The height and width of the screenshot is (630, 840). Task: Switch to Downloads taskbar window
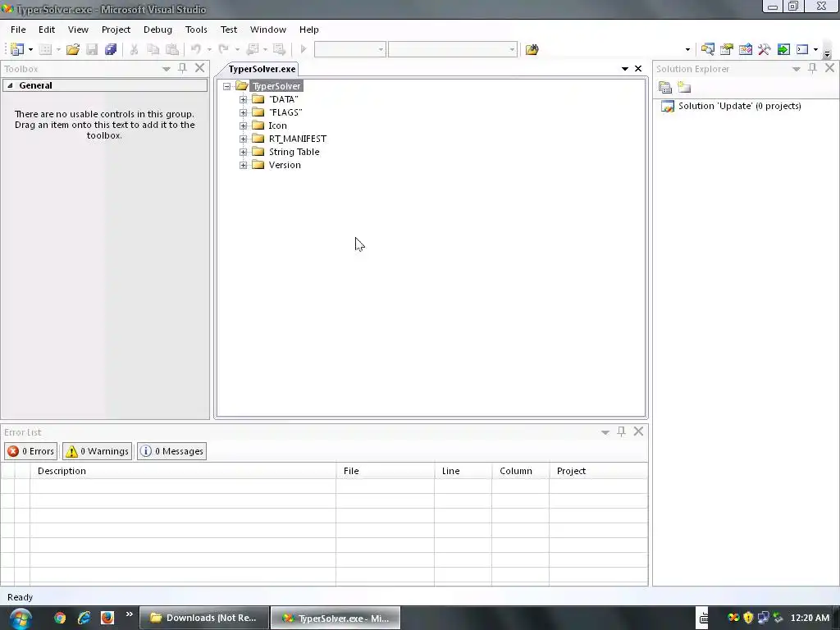pos(203,618)
